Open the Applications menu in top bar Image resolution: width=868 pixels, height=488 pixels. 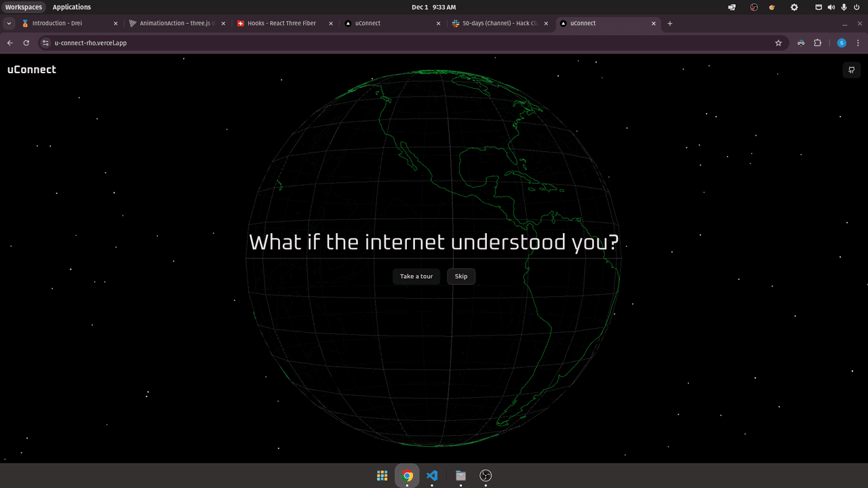72,7
